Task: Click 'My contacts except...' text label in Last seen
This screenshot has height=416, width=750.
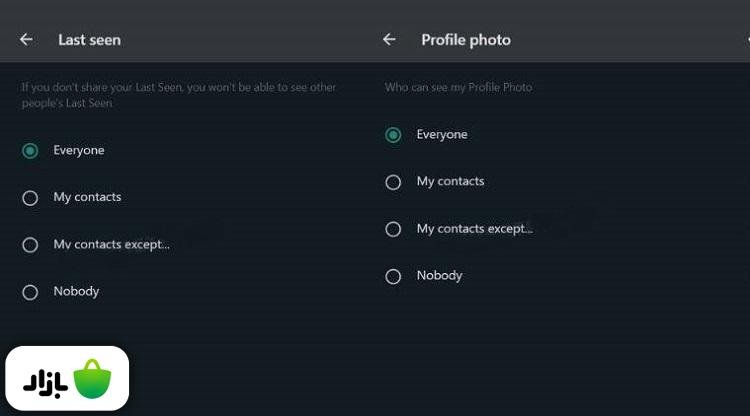Action: tap(111, 244)
